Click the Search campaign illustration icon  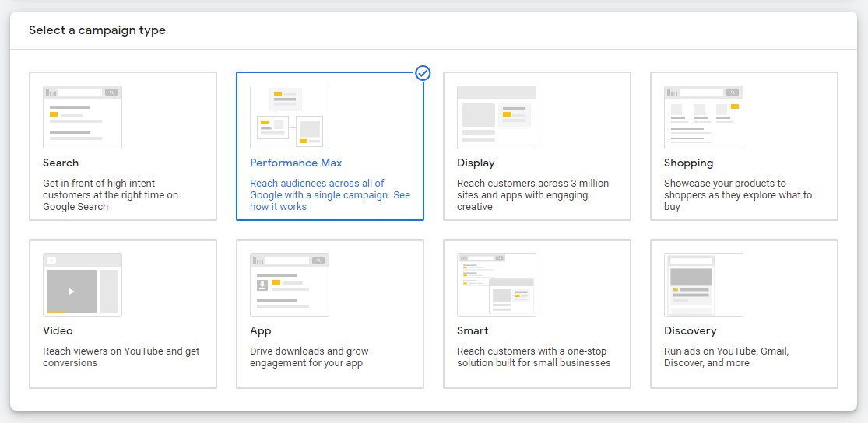pos(83,117)
